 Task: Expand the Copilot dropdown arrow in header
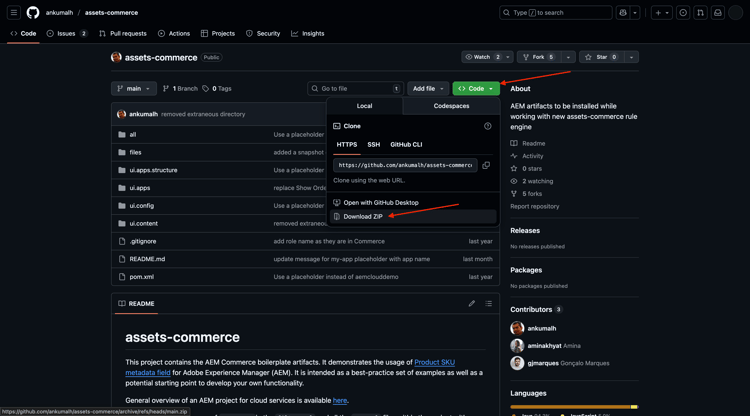[635, 12]
